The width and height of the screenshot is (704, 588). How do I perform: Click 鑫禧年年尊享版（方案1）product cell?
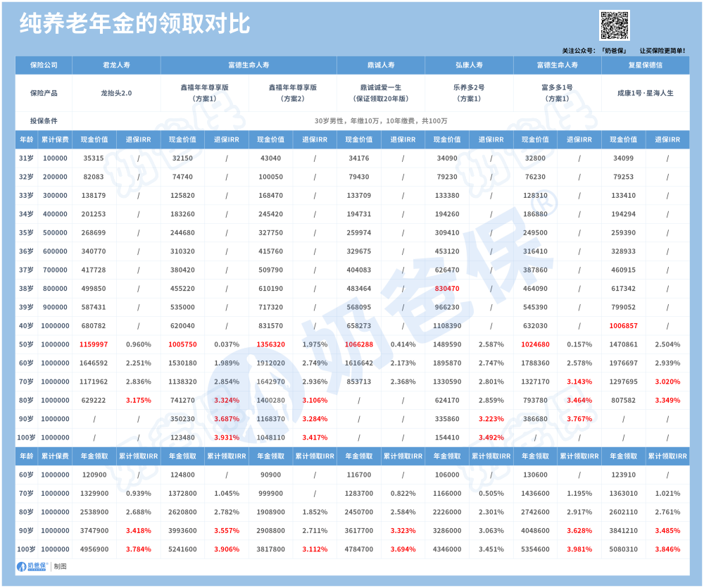pos(205,93)
